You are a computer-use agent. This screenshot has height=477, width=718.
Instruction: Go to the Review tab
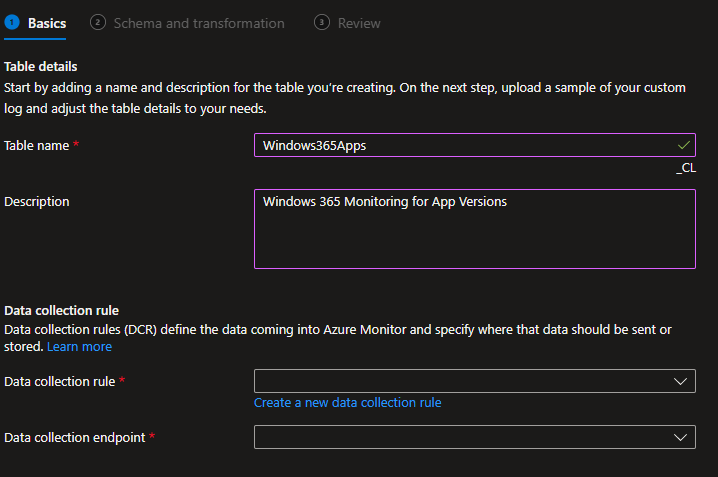point(359,23)
